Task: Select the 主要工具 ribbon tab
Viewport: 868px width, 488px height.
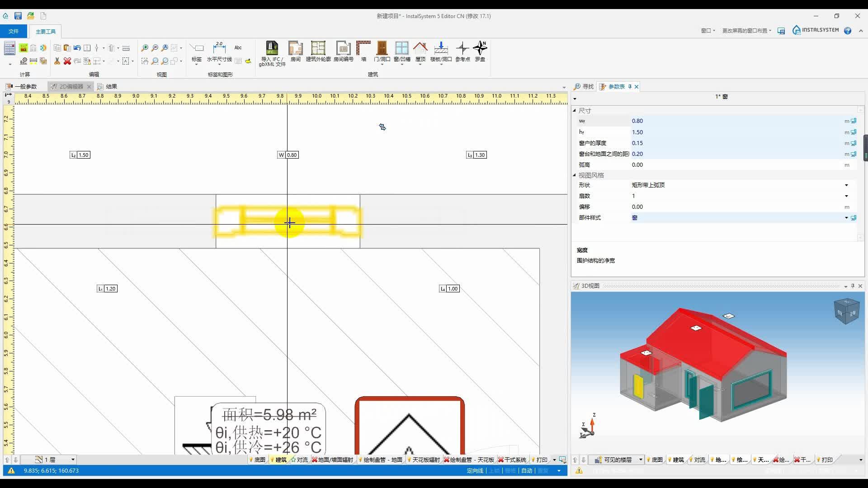Action: point(46,31)
